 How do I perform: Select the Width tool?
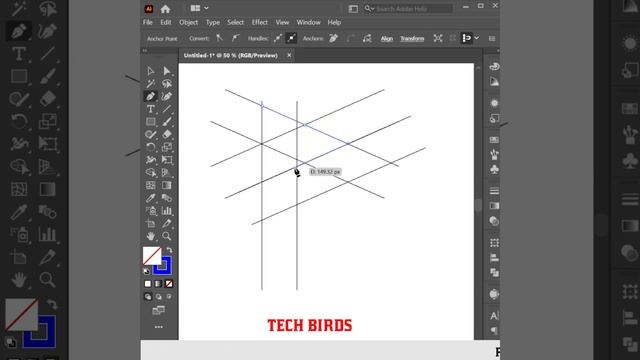coord(151,160)
